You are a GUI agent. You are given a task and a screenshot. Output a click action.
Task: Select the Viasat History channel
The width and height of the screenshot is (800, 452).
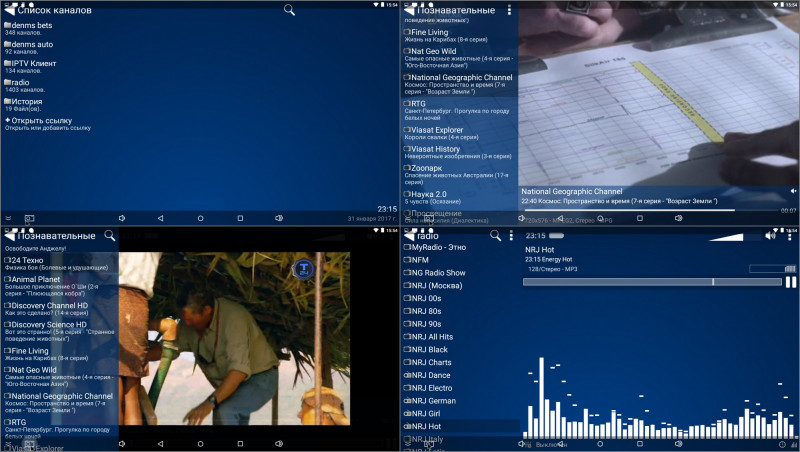click(460, 152)
